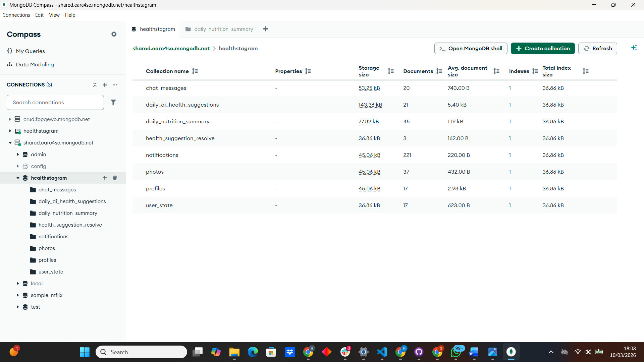Click the add new connection plus icon
Image resolution: width=644 pixels, height=362 pixels.
tap(105, 85)
